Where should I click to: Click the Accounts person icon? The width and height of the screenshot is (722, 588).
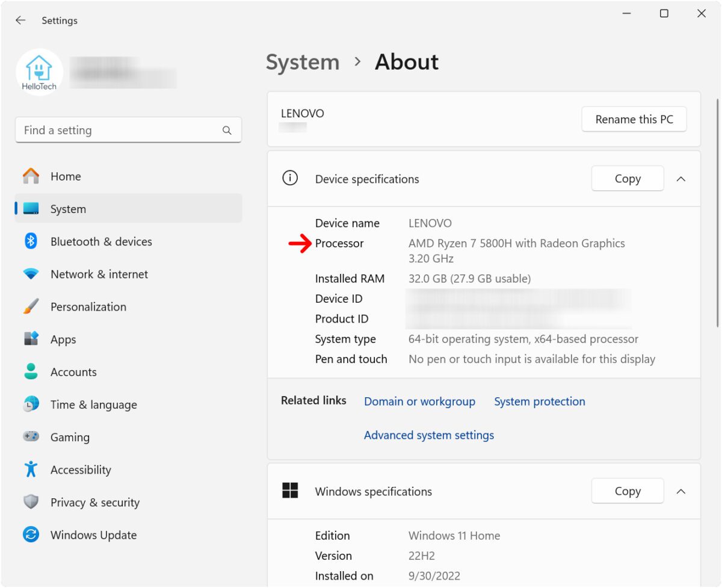coord(31,371)
